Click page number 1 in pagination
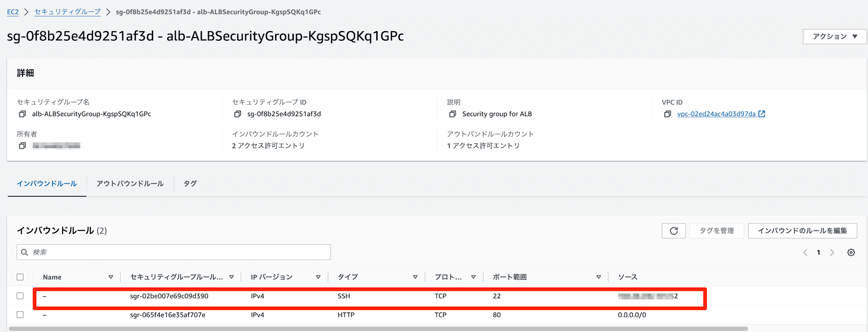The image size is (868, 332). coord(819,252)
